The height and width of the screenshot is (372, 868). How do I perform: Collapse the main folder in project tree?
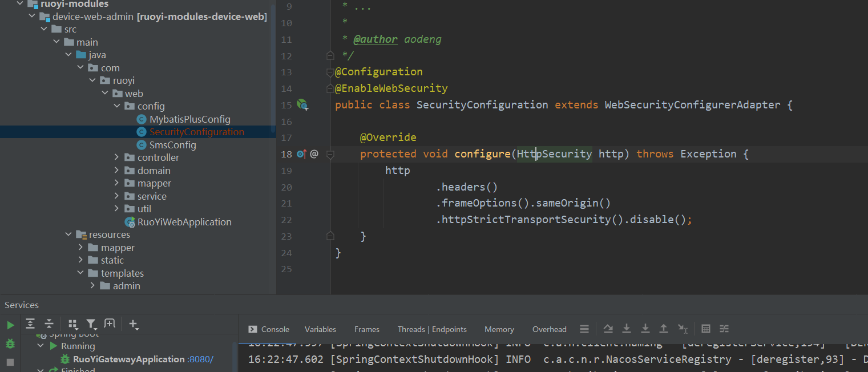point(56,42)
